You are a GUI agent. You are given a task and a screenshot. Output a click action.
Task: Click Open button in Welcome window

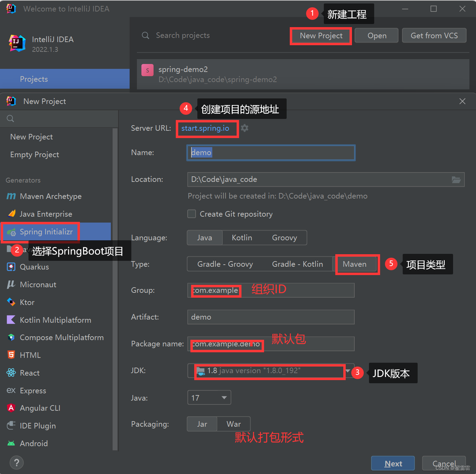pos(377,35)
